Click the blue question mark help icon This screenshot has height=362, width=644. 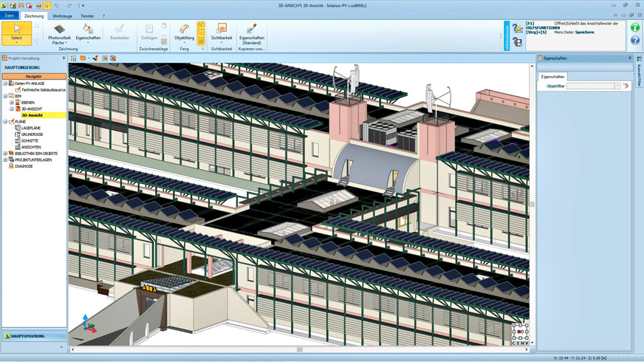[x=634, y=40]
